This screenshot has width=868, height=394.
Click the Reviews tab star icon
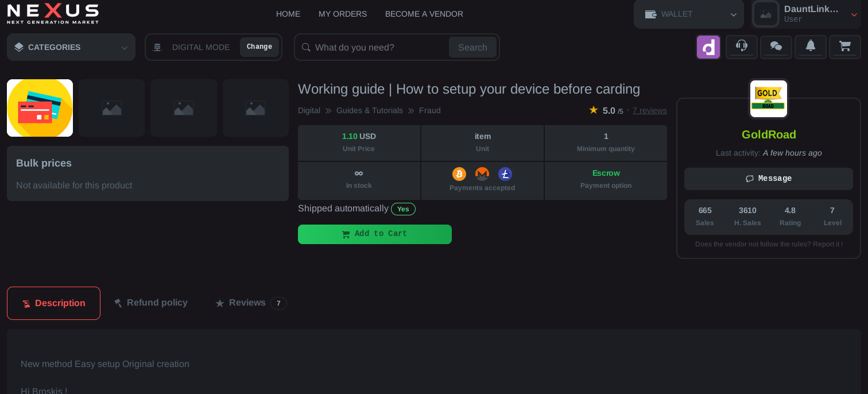point(220,303)
